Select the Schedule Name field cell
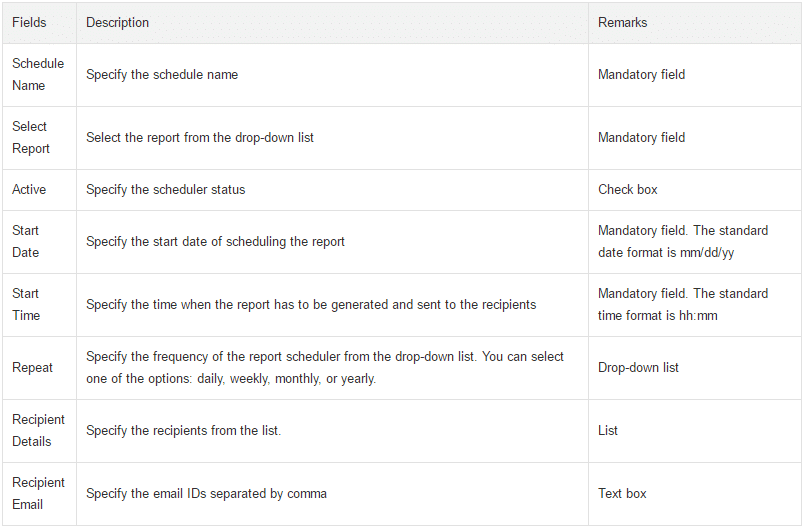The width and height of the screenshot is (804, 528). [39, 75]
